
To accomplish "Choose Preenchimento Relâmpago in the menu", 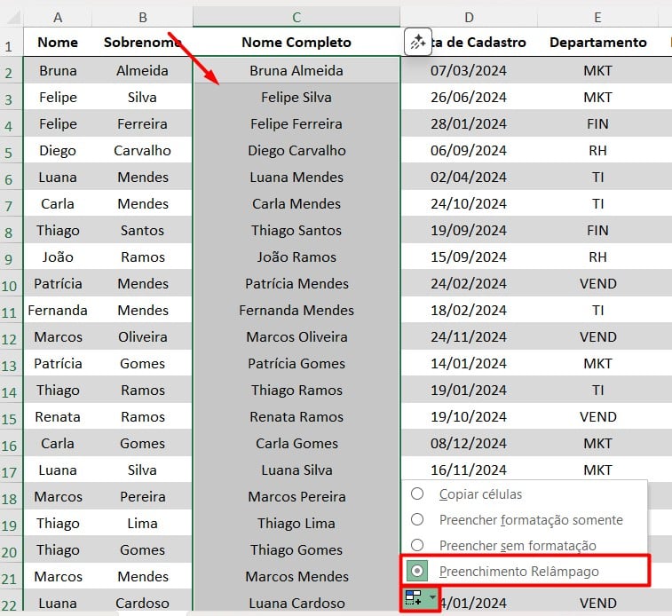I will (518, 572).
